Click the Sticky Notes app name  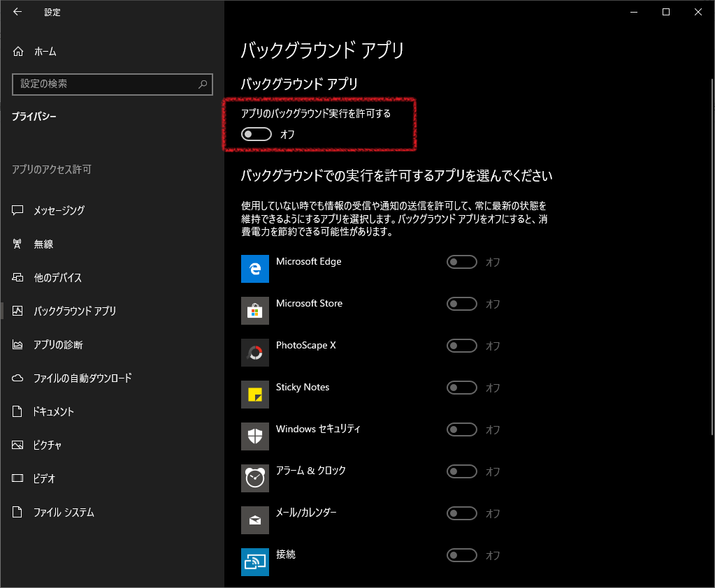tap(303, 387)
